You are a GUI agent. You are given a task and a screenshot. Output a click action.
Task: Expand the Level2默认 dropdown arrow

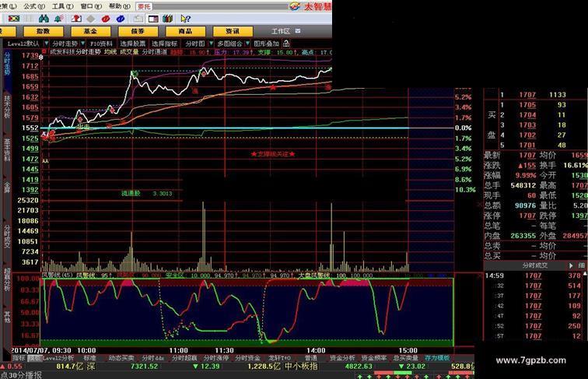coord(47,44)
